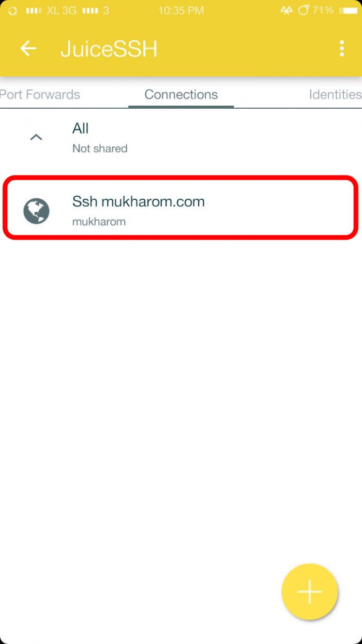The image size is (362, 644).
Task: Tap the alarm icon in status bar
Action: point(304,10)
